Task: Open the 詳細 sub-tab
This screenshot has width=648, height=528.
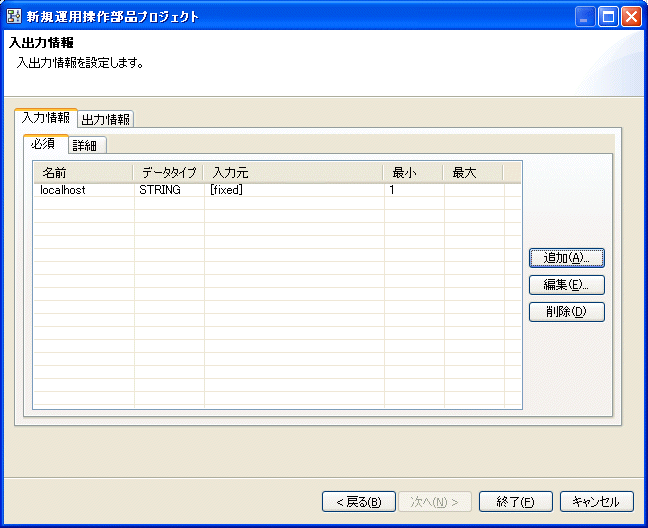Action: pyautogui.click(x=87, y=145)
